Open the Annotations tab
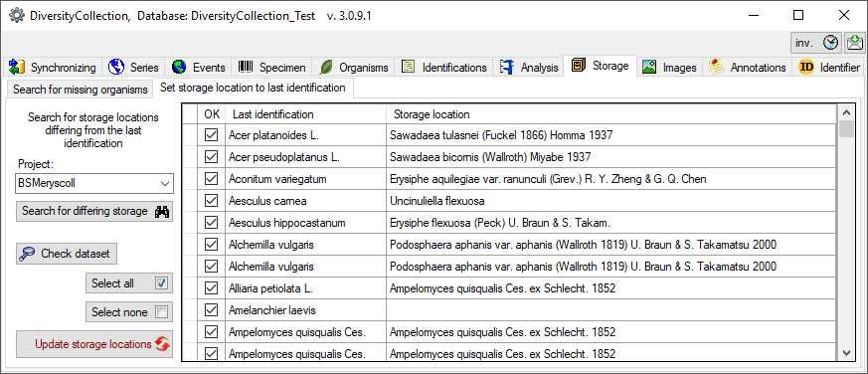 tap(748, 67)
